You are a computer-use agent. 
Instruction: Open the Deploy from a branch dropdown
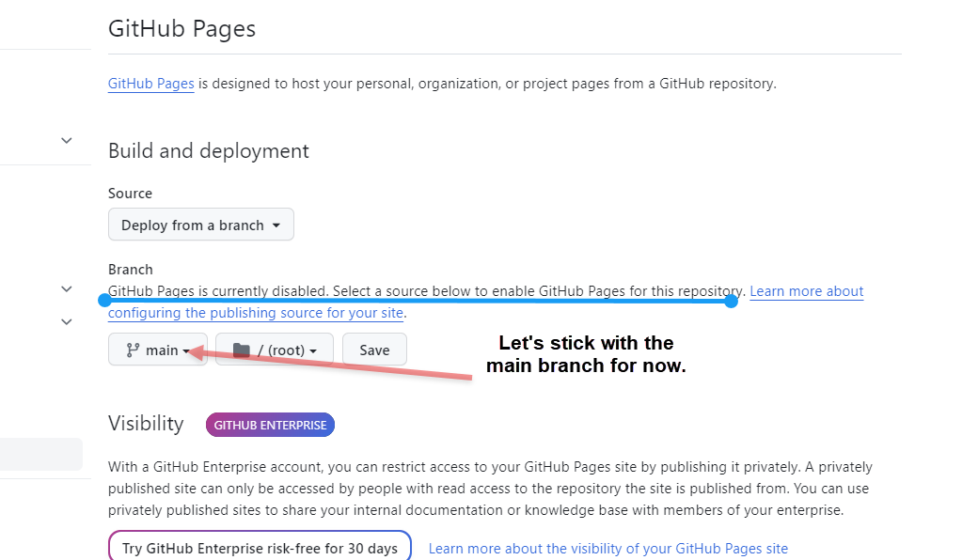pos(201,226)
